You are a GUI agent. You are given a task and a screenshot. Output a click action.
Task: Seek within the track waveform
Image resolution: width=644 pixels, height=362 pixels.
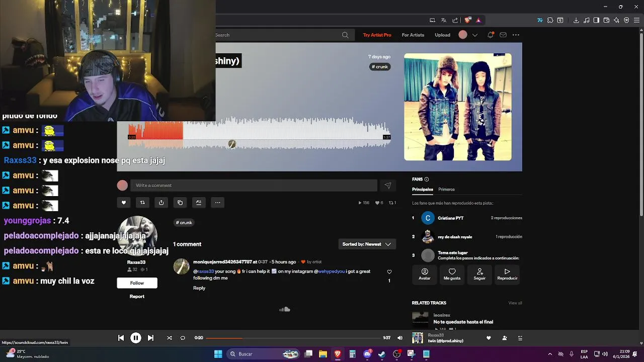coord(260,135)
